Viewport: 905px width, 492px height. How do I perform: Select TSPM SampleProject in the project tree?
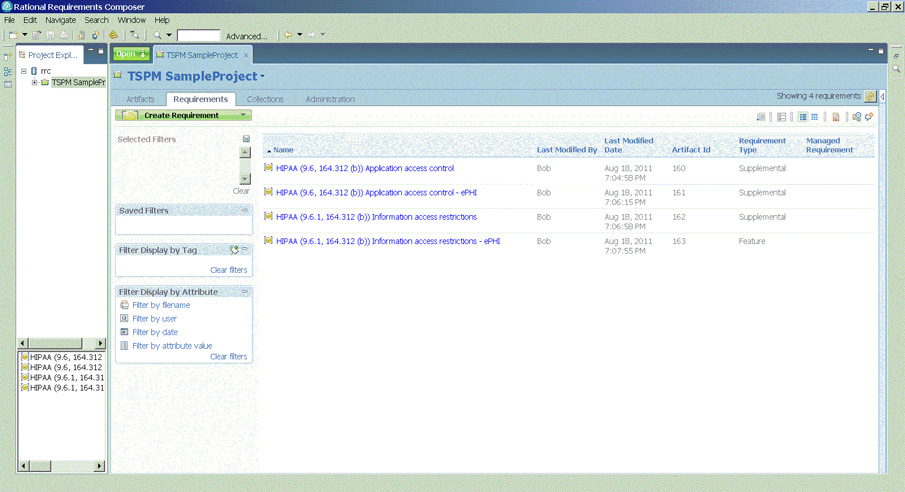[x=78, y=83]
